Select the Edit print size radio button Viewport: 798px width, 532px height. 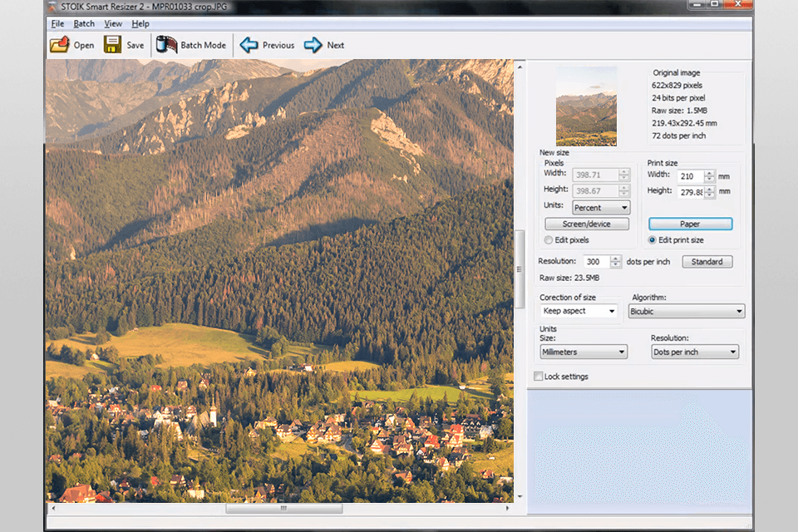(652, 239)
